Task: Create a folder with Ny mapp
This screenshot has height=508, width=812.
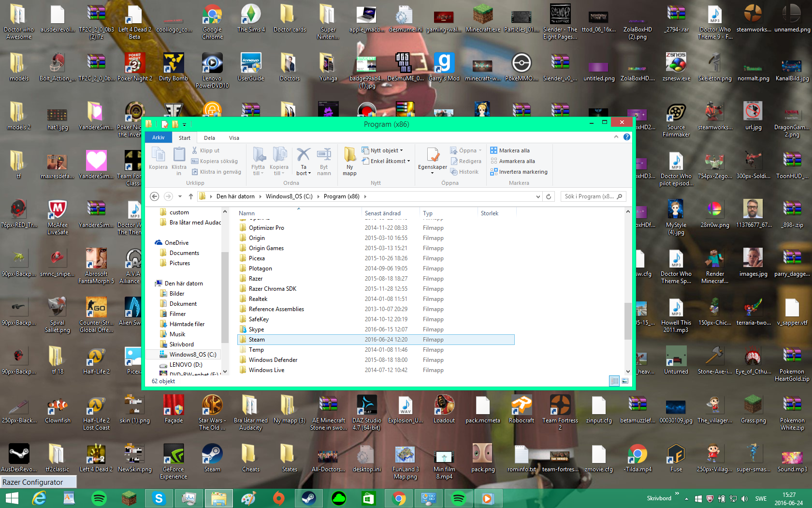Action: (349, 161)
